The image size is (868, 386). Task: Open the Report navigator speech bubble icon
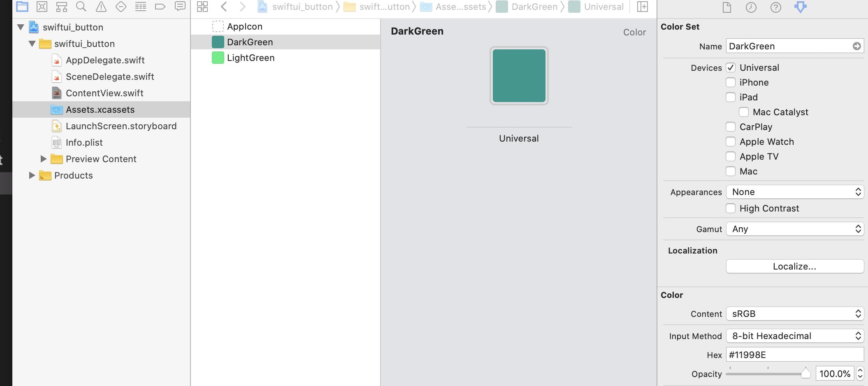coord(180,7)
